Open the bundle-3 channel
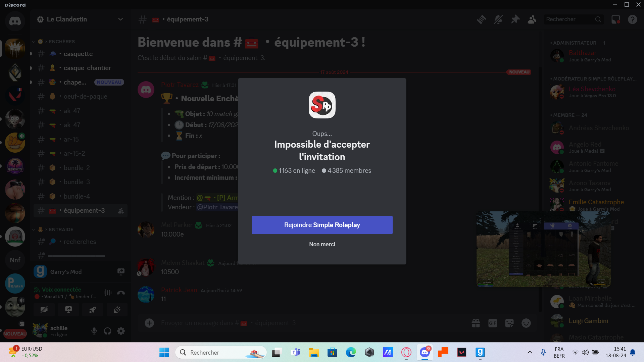The width and height of the screenshot is (644, 362). pos(81,182)
